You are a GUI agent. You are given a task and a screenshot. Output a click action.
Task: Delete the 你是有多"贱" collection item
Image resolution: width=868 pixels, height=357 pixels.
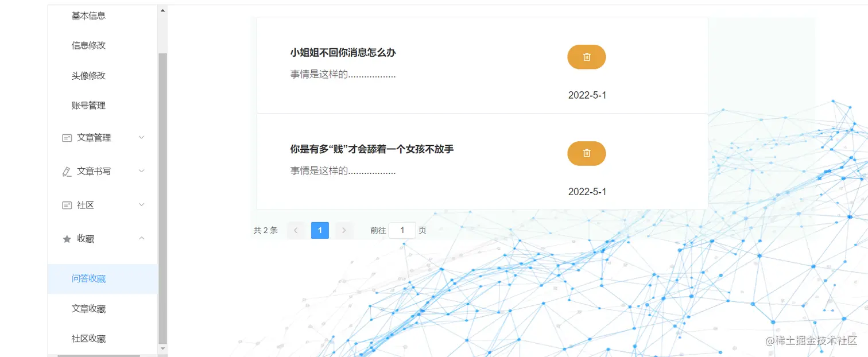(586, 153)
